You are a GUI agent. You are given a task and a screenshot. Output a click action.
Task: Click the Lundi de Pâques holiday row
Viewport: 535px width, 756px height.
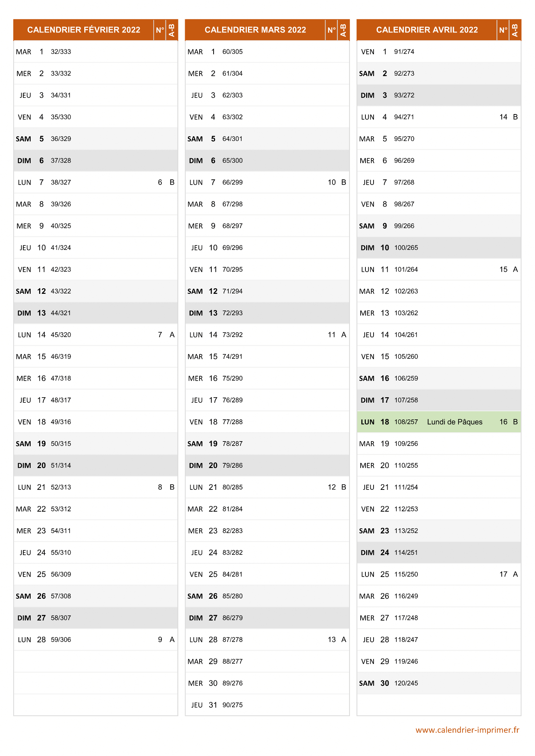click(x=439, y=422)
